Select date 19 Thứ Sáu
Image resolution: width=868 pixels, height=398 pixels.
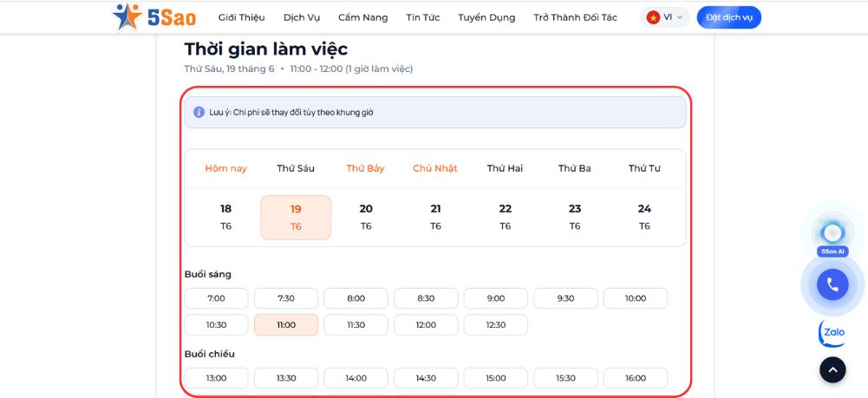pyautogui.click(x=297, y=217)
